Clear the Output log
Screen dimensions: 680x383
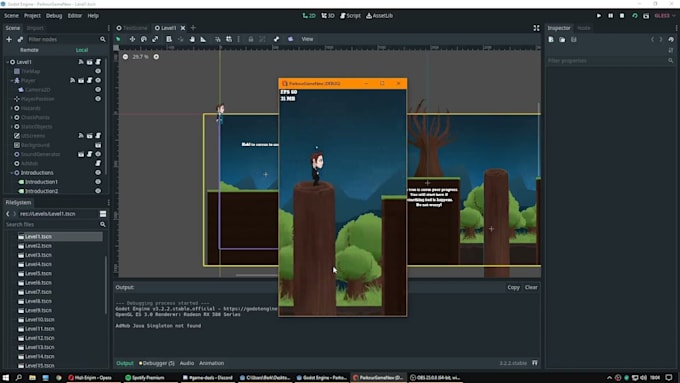pyautogui.click(x=531, y=287)
